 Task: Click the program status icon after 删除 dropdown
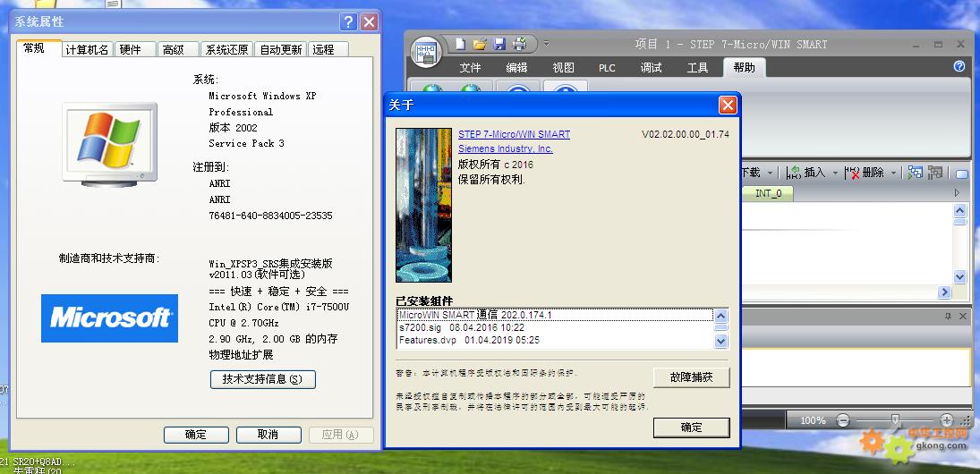[915, 173]
